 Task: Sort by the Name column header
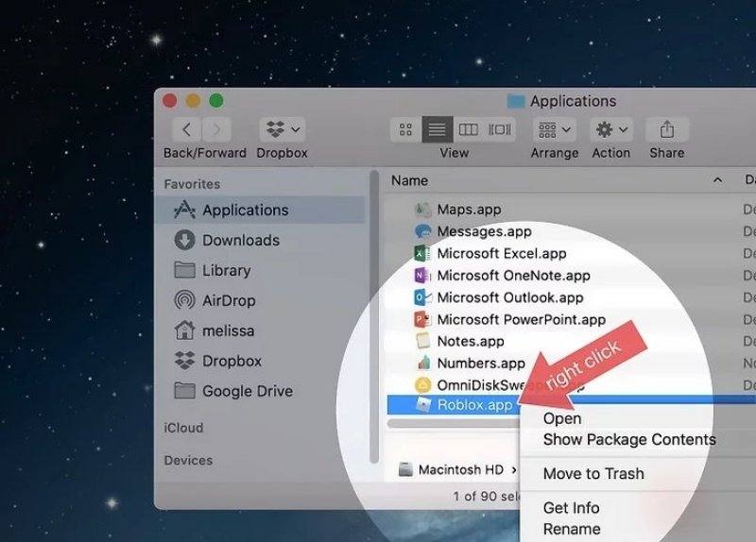click(x=409, y=180)
